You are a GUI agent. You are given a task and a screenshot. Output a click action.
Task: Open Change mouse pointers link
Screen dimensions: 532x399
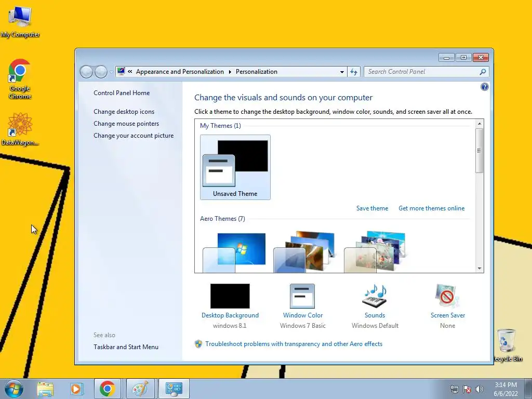(x=126, y=124)
